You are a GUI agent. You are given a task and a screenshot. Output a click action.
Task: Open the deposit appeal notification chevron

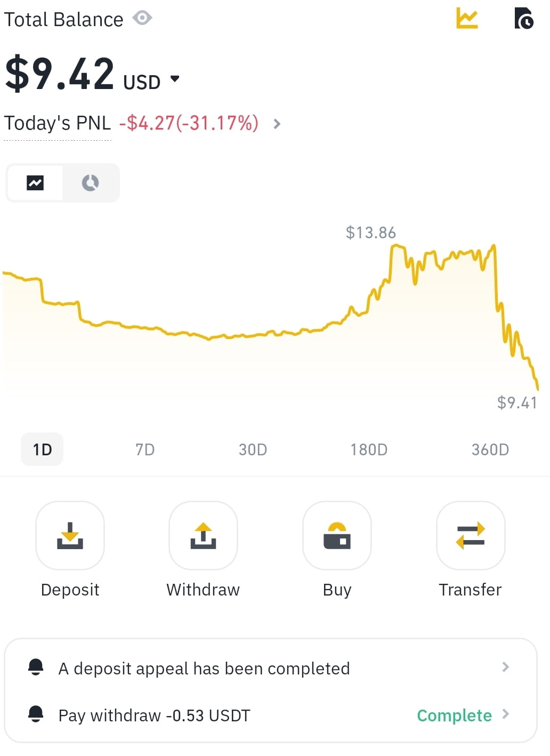pyautogui.click(x=506, y=667)
